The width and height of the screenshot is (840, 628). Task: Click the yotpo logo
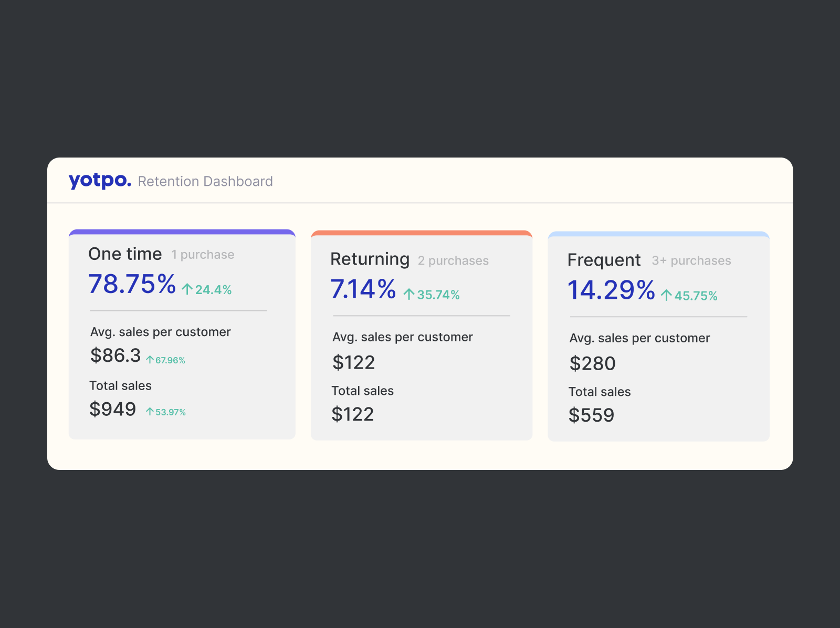point(100,181)
